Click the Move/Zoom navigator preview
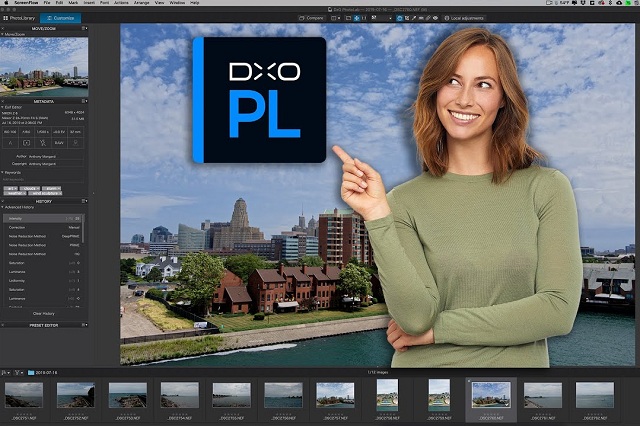The image size is (640, 426). [x=44, y=67]
